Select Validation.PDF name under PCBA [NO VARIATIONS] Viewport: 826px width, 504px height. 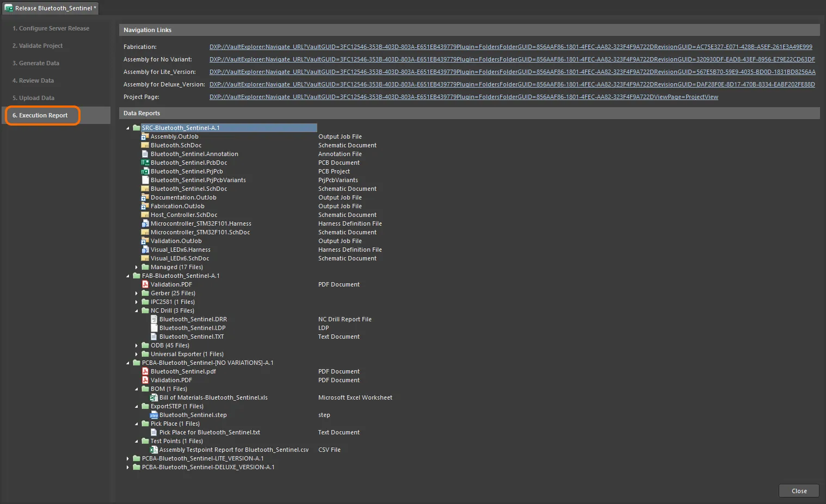click(x=171, y=380)
